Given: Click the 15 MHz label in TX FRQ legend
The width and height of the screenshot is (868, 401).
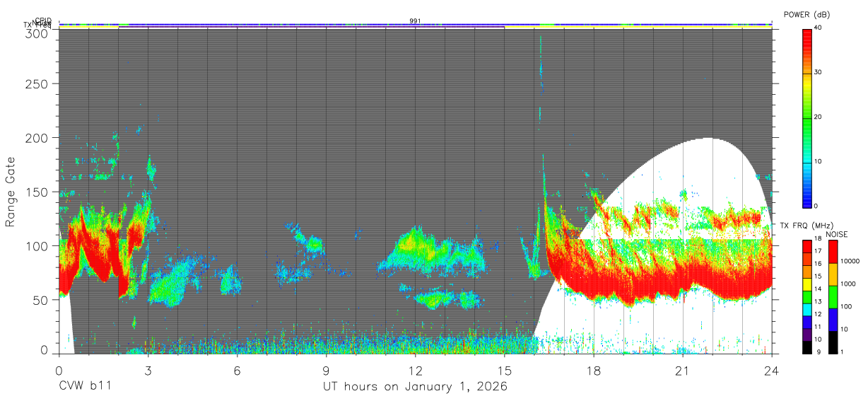Looking at the screenshot, I should click(x=817, y=277).
